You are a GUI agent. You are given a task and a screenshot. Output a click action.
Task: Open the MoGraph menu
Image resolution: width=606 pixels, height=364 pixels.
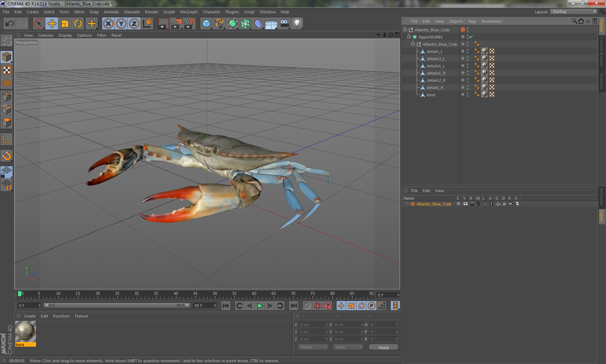(x=189, y=12)
